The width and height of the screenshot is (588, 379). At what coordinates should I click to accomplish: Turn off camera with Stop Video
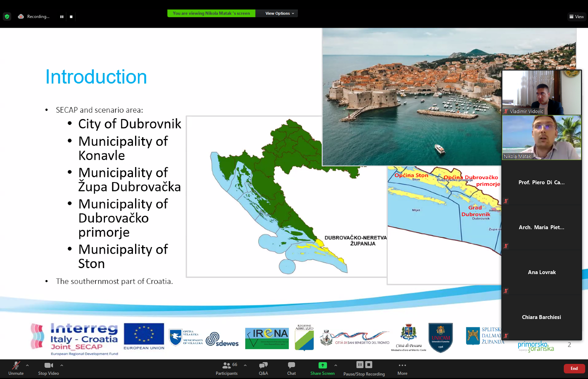48,368
